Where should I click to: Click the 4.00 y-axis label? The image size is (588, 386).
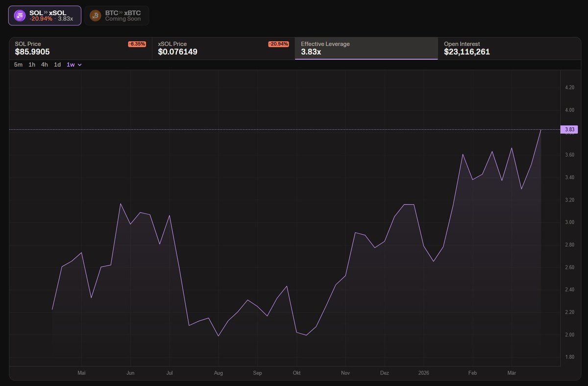(x=569, y=110)
